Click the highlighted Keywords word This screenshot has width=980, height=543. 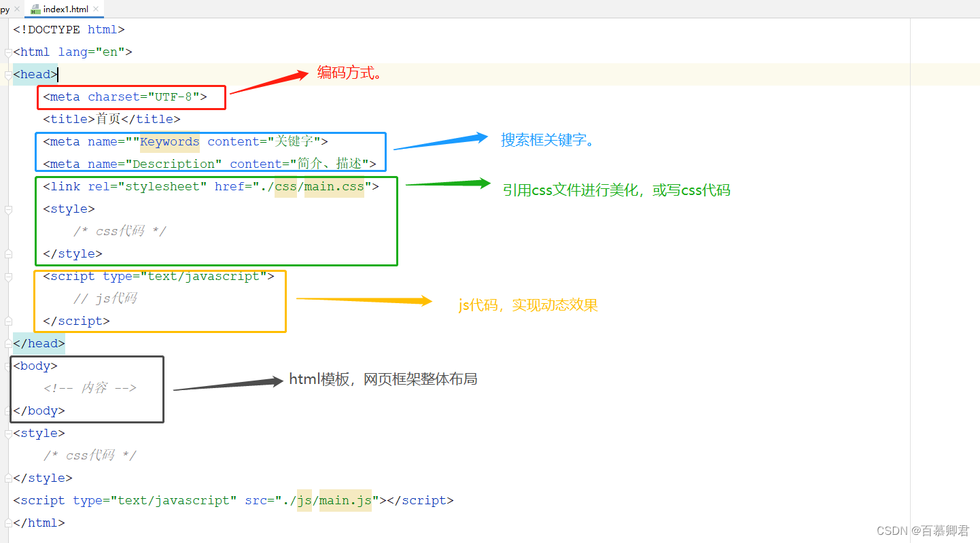coord(170,142)
